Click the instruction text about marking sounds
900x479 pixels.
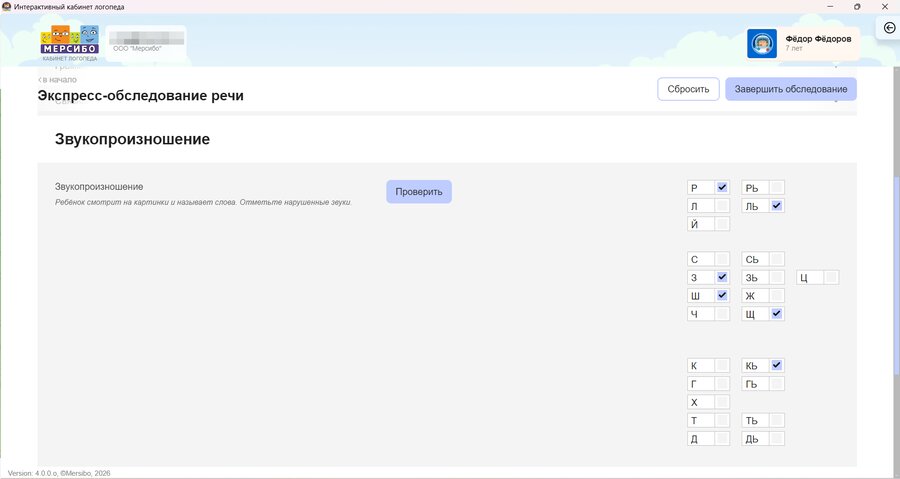tap(204, 202)
